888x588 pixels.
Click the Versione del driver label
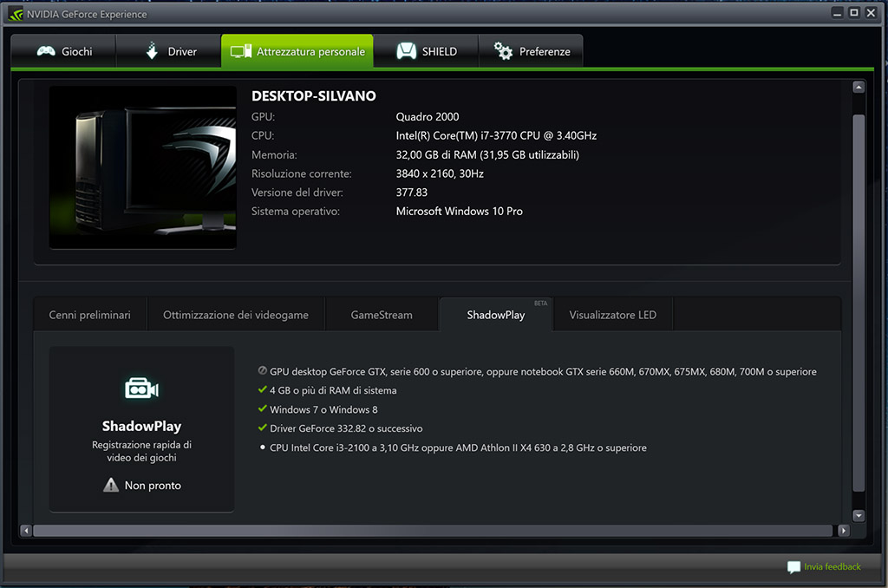[297, 192]
